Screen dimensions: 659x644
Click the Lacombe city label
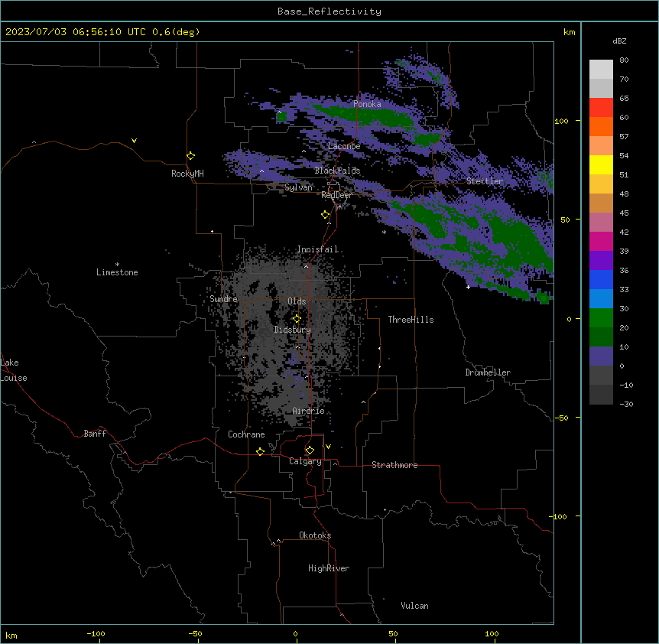(x=344, y=146)
